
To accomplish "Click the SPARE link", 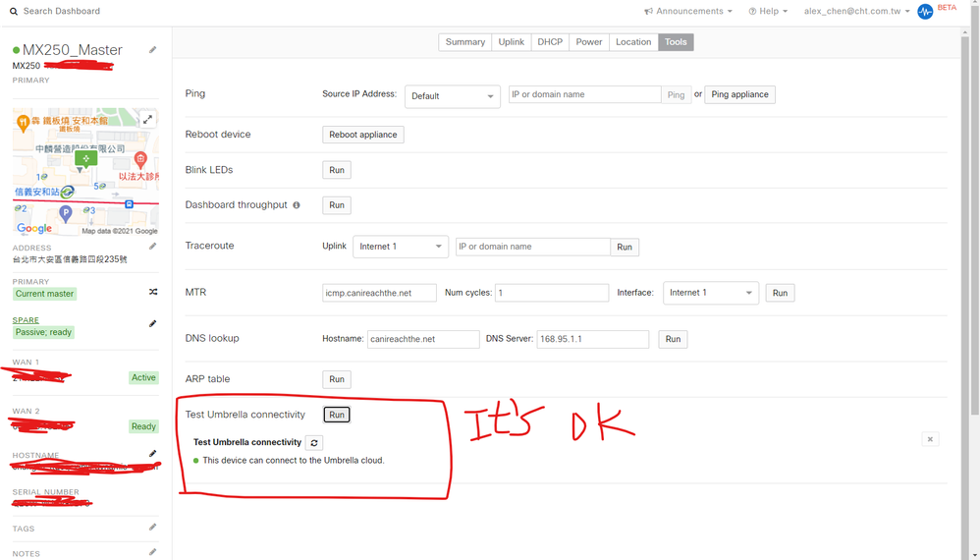I will (26, 320).
